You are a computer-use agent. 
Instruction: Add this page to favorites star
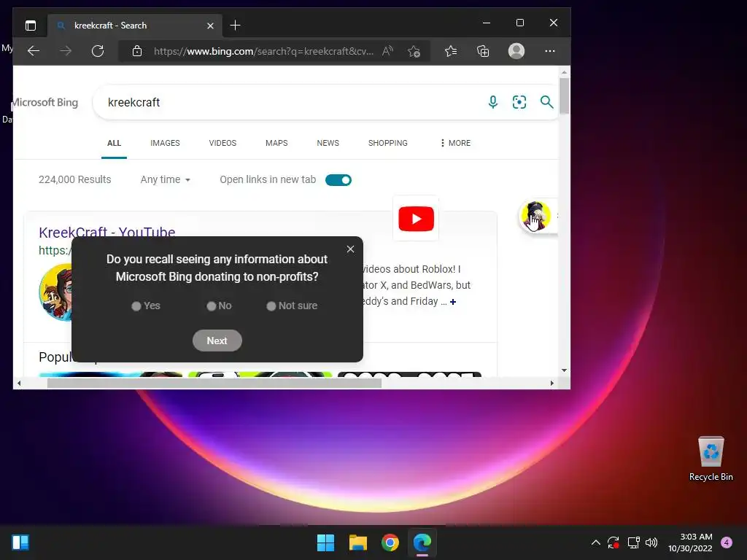click(x=414, y=51)
